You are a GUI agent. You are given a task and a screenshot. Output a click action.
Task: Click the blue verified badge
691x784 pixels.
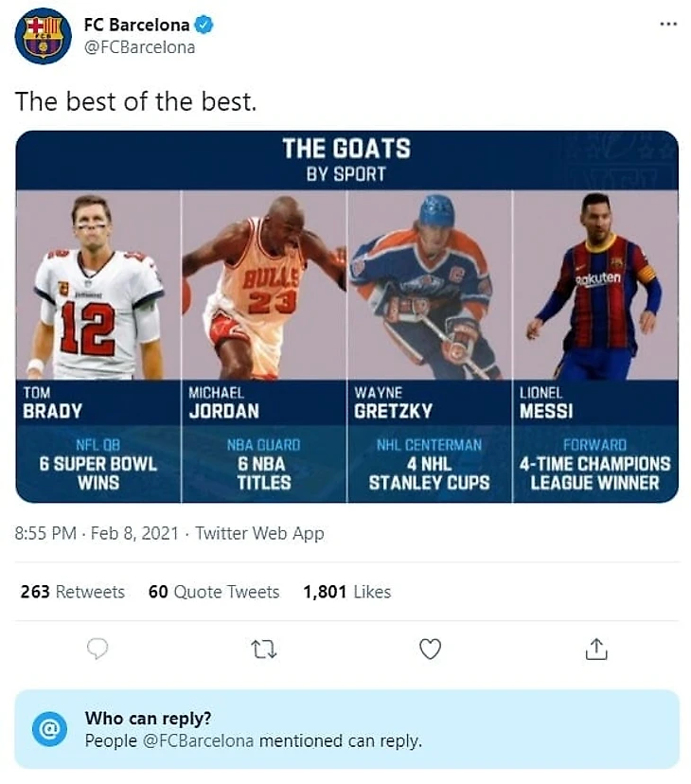click(x=204, y=26)
